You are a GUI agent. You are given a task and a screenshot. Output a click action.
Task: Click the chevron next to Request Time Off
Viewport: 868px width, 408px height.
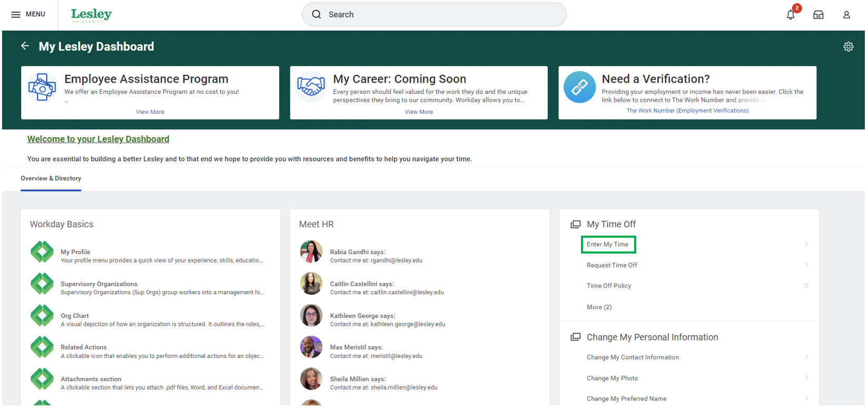click(x=806, y=265)
